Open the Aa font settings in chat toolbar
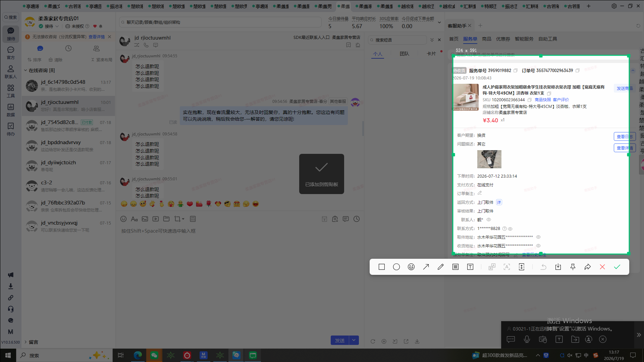 click(x=134, y=219)
